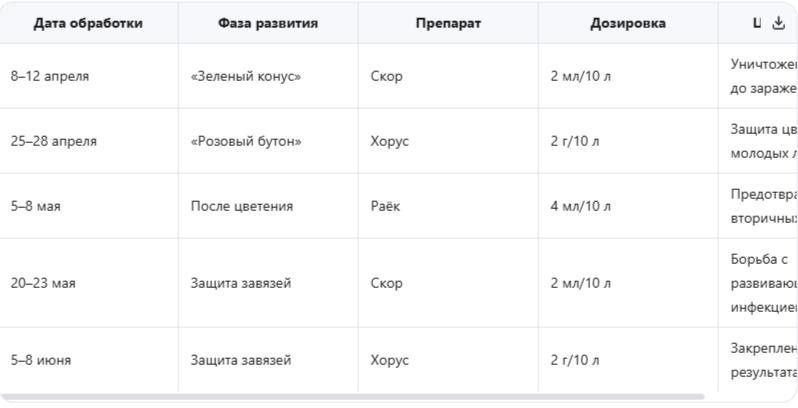Click «Хорус» in the 25–28 апреля row
Image resolution: width=798 pixels, height=408 pixels.
[390, 141]
